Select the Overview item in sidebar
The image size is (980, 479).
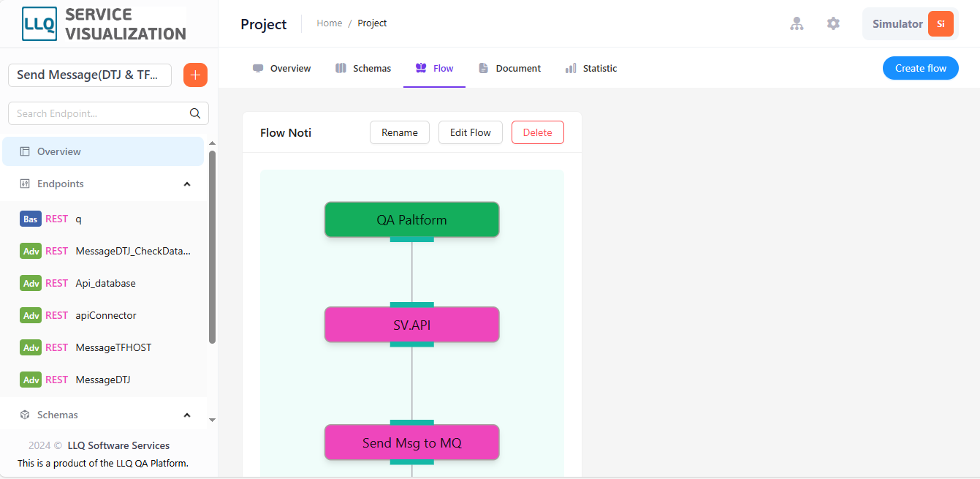[x=103, y=151]
